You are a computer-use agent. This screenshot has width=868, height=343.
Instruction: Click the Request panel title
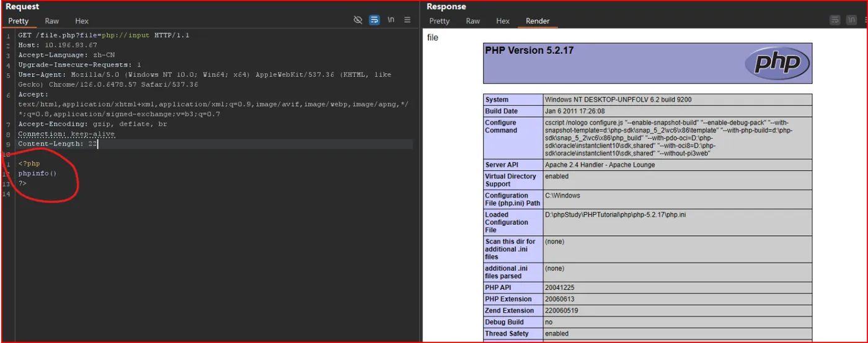(x=22, y=6)
